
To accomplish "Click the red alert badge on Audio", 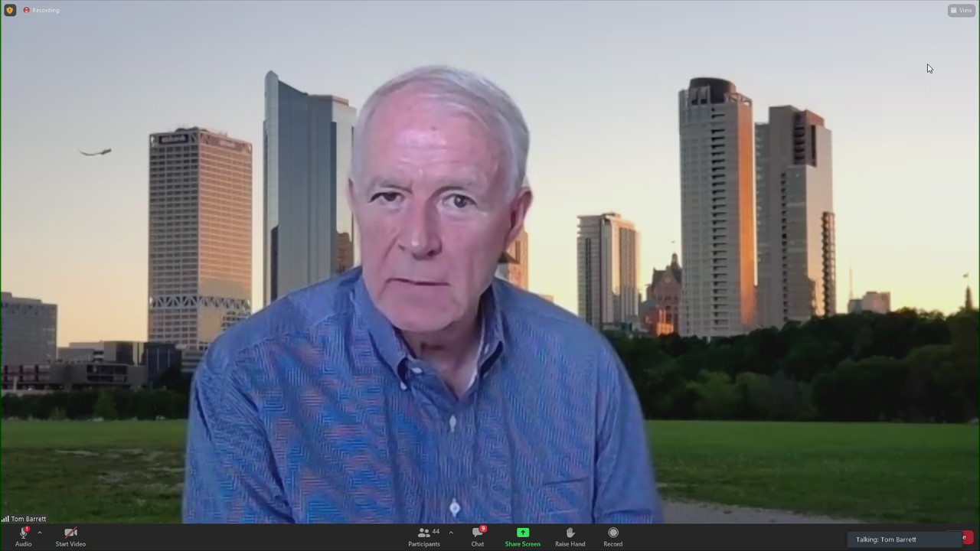I will [x=27, y=529].
